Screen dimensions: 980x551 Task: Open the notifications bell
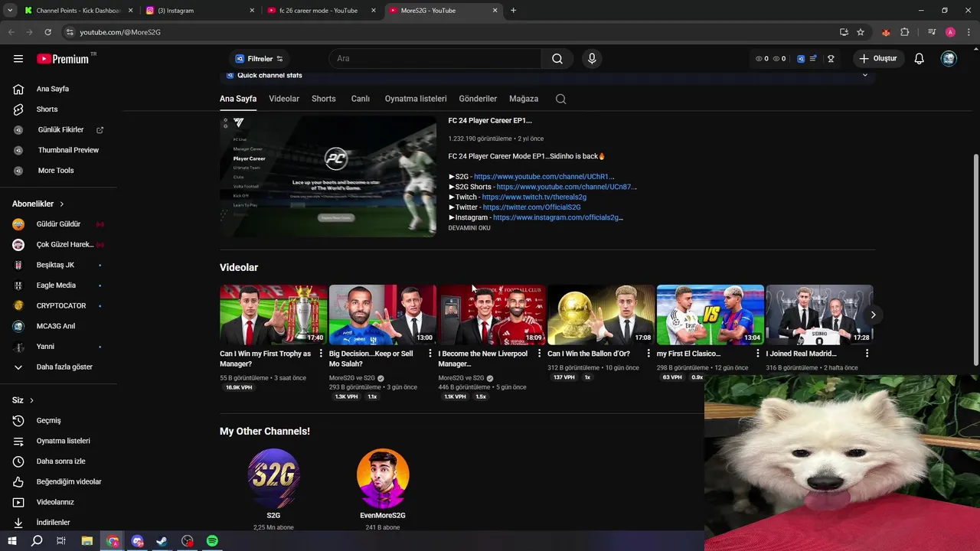tap(920, 59)
